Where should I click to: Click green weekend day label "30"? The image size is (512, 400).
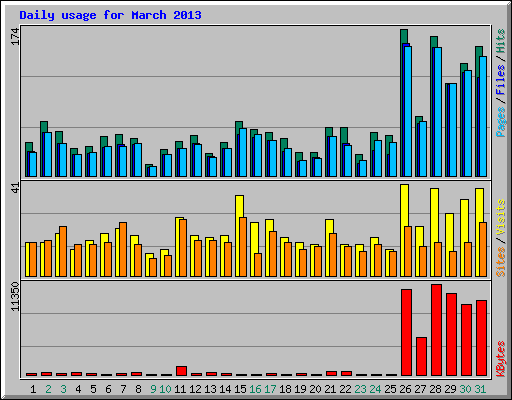click(465, 389)
